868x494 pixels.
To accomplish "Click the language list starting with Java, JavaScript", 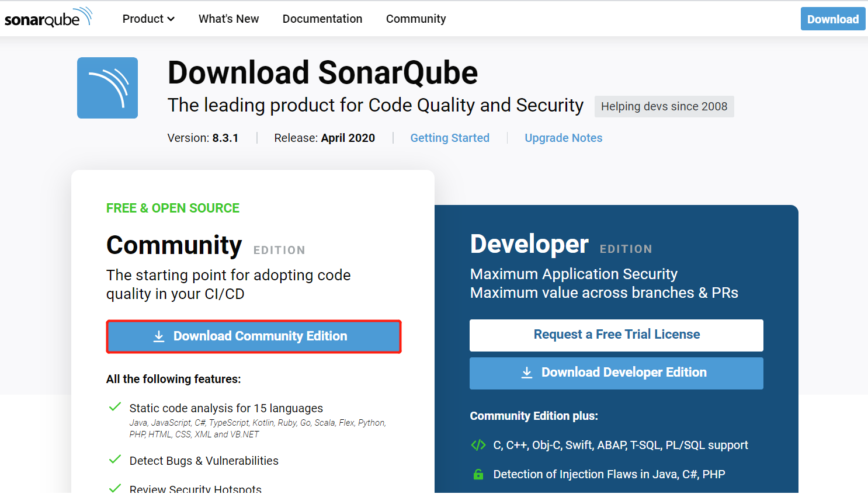I will (258, 429).
